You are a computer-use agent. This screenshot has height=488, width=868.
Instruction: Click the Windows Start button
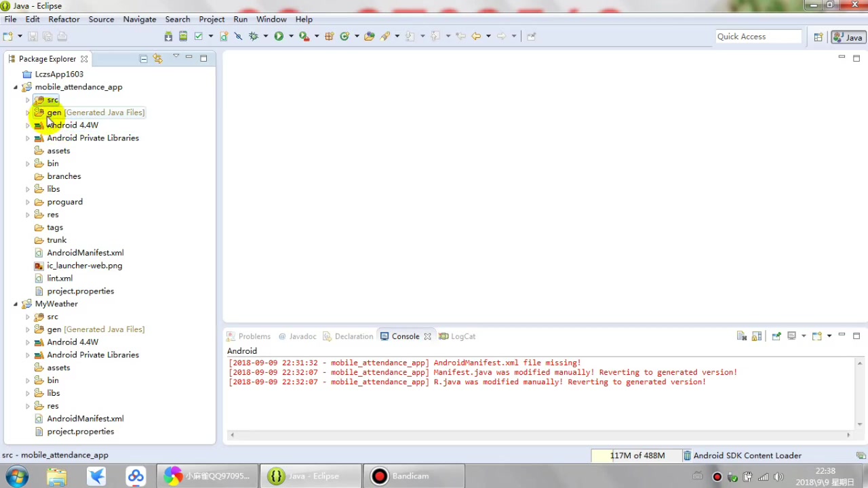click(17, 476)
